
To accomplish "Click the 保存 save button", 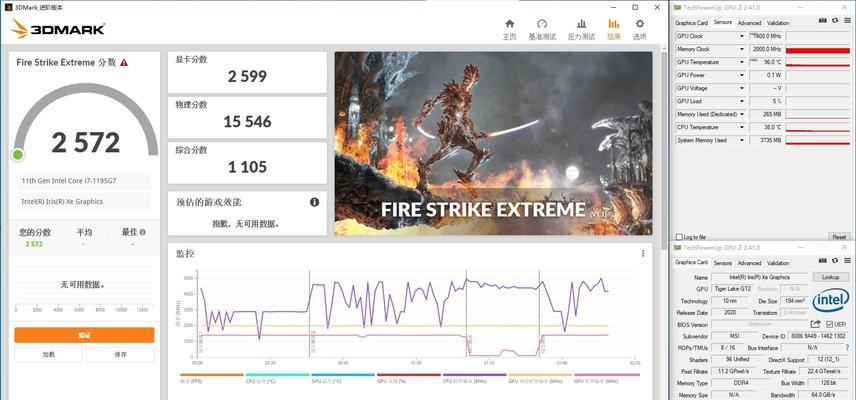I will tap(120, 354).
